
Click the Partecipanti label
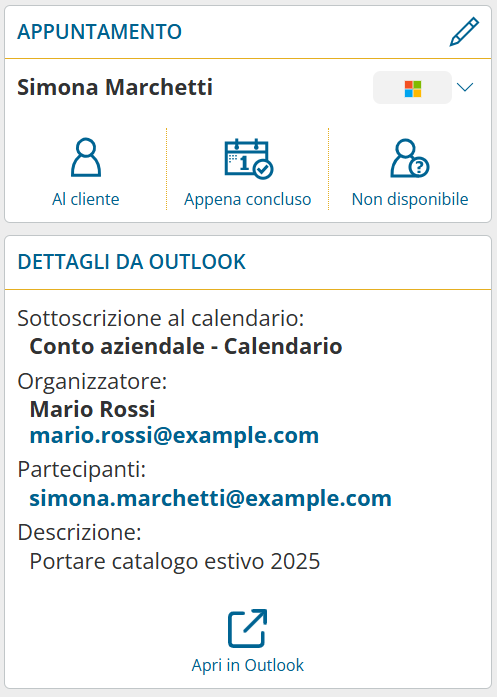point(82,469)
